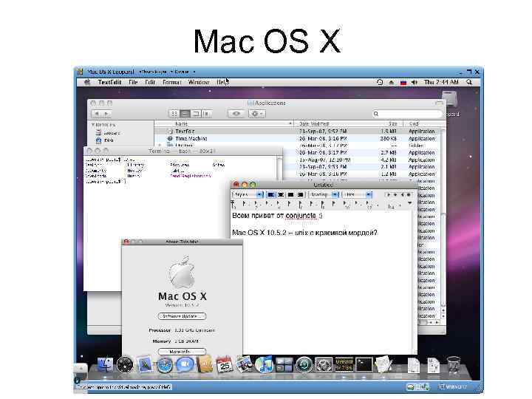
Task: Launch Safari compass icon in Dock
Action: [x=165, y=365]
